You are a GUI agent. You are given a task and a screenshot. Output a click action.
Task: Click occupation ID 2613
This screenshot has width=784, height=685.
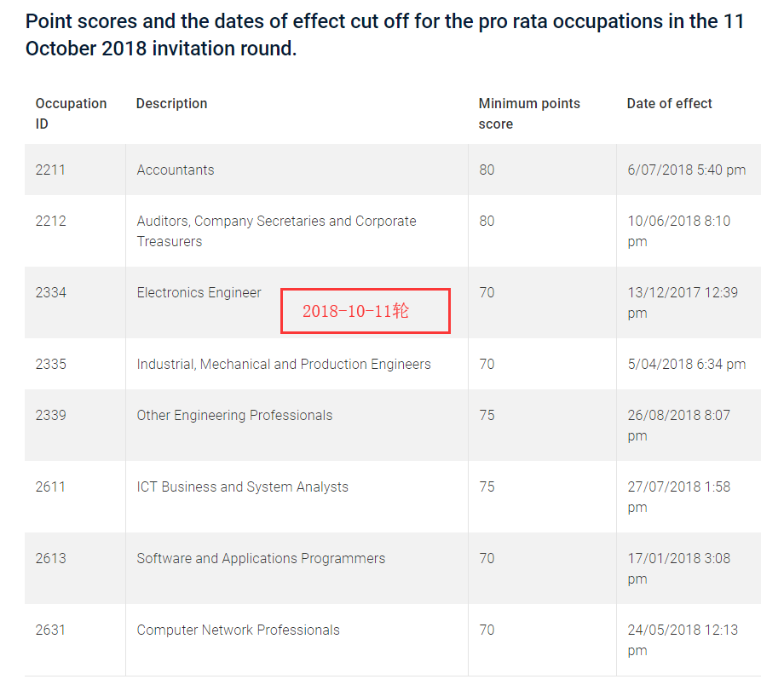[x=50, y=558]
